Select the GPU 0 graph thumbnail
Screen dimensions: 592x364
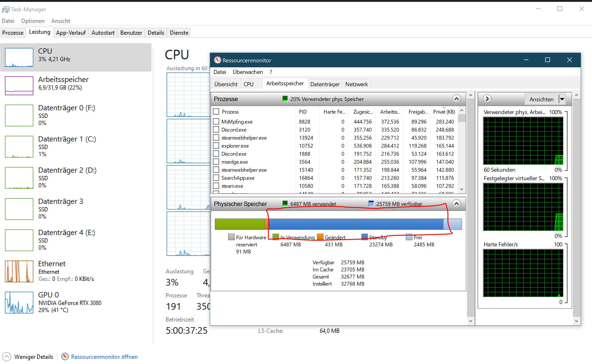(x=19, y=302)
